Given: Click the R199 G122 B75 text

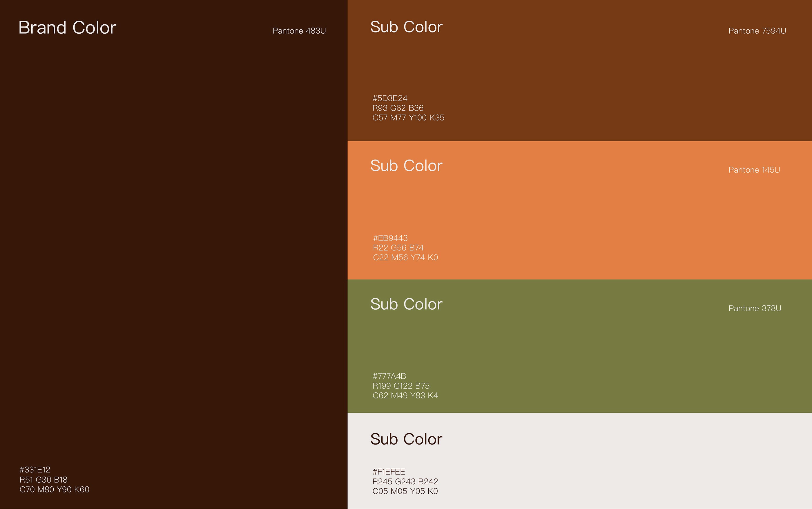Looking at the screenshot, I should click(401, 386).
